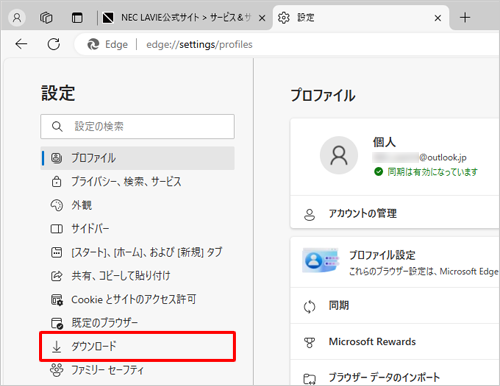Open ダウンロード settings
Screen dimensions: 500x386
[137, 346]
